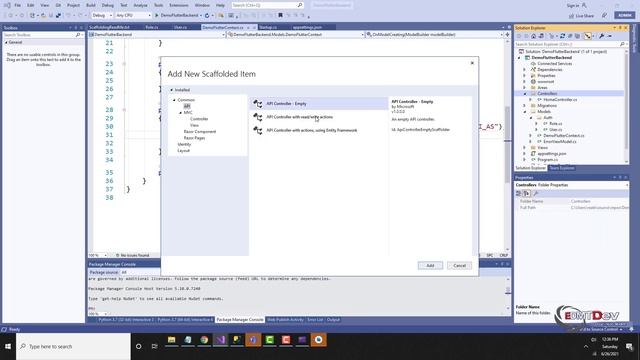Open the Edit menu

31,5
